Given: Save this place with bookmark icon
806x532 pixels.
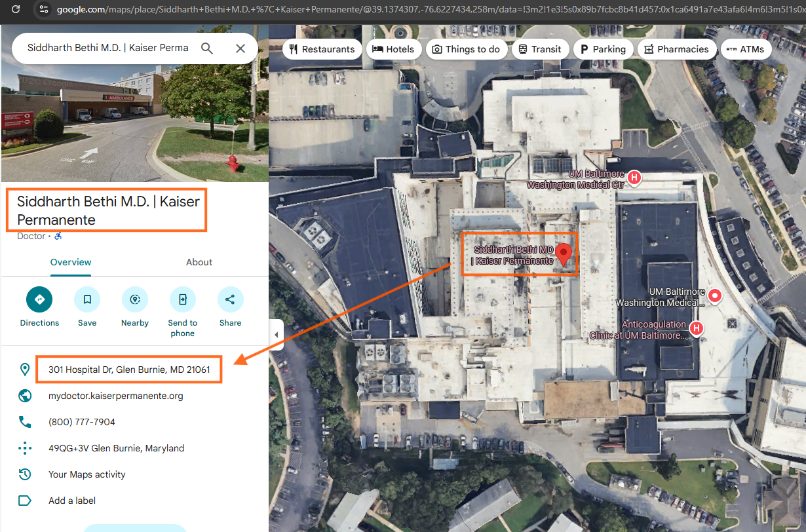Looking at the screenshot, I should pyautogui.click(x=87, y=299).
